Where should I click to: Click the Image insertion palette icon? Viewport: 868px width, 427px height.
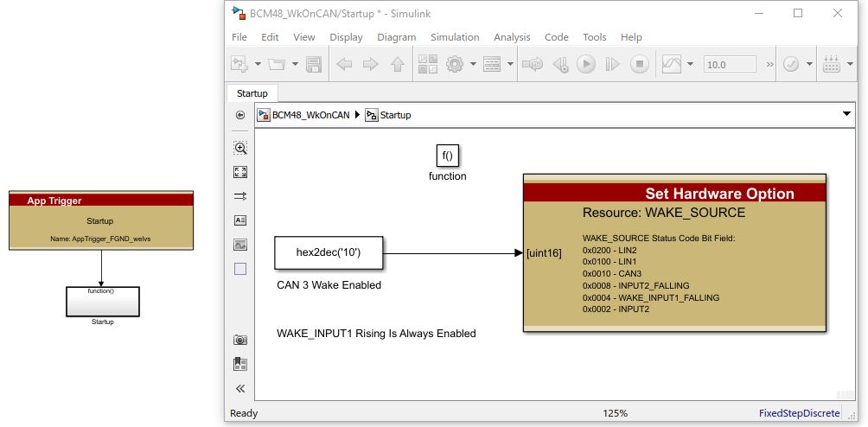[240, 245]
